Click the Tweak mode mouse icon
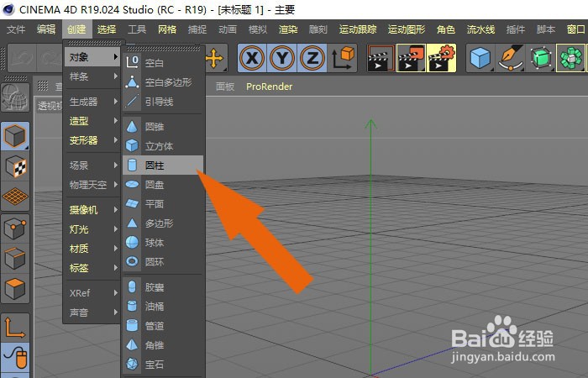Image resolution: width=588 pixels, height=378 pixels. tap(15, 357)
